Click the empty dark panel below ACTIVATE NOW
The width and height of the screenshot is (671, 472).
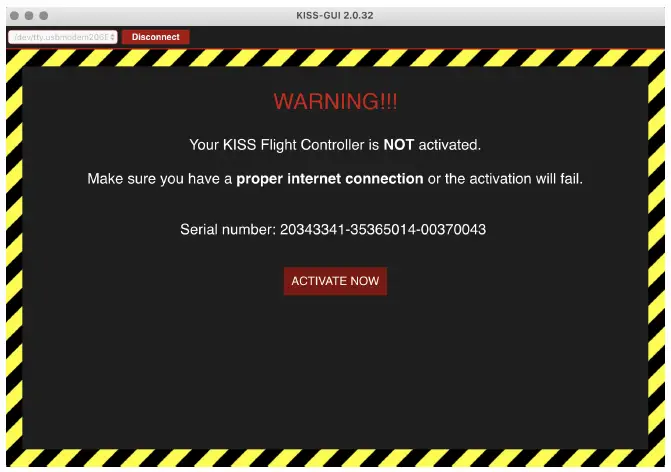click(335, 372)
